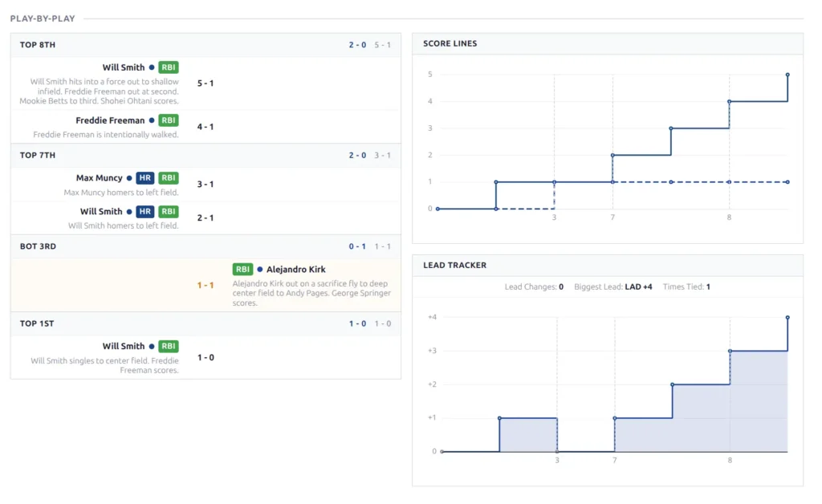
Task: Collapse the TOP 7TH inning section
Action: pyautogui.click(x=205, y=156)
